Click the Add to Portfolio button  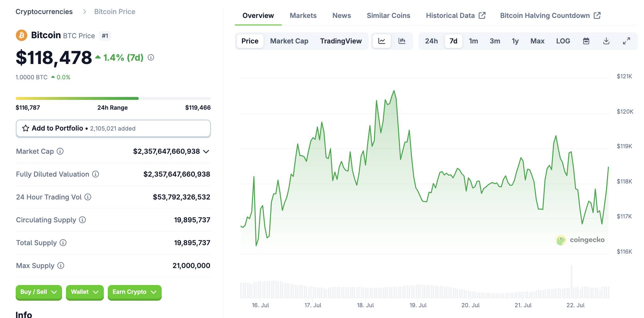(113, 128)
